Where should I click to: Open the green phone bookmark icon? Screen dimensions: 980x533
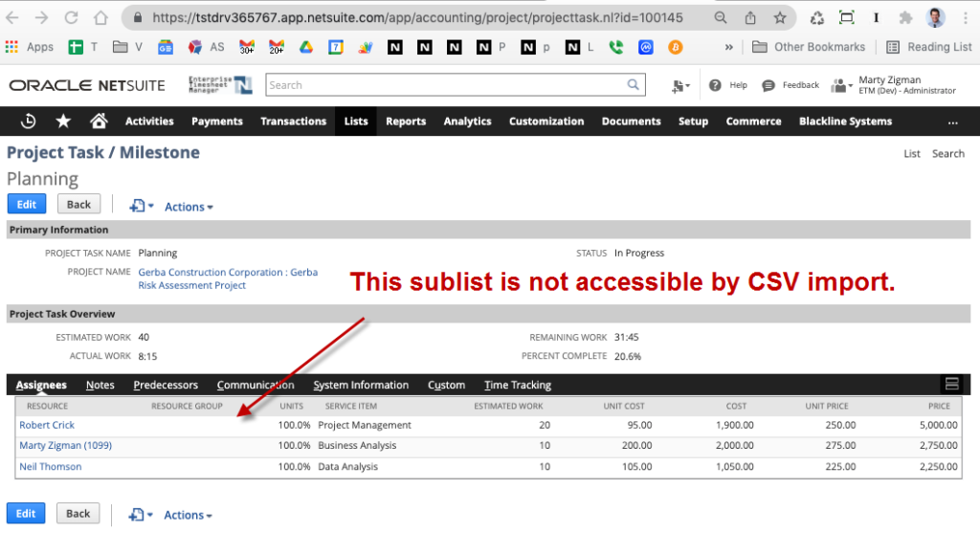coord(615,47)
